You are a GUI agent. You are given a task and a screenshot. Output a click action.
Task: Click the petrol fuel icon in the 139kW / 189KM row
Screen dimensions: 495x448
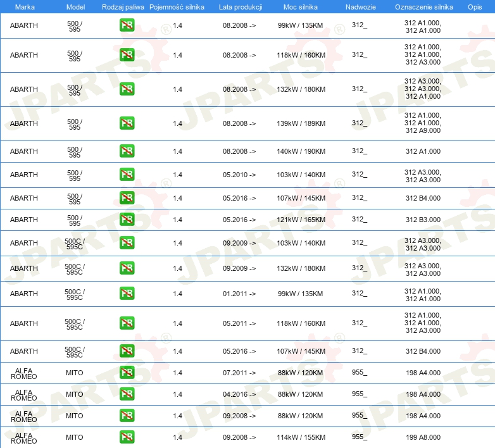127,123
